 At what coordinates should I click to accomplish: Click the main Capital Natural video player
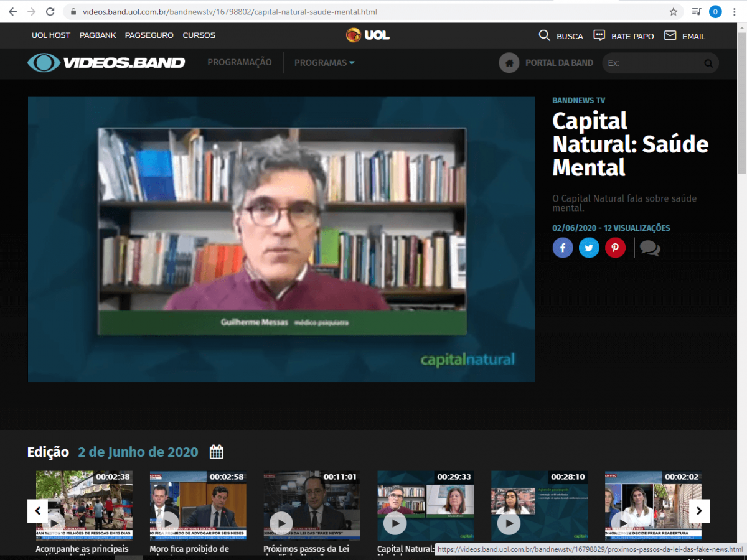point(281,239)
